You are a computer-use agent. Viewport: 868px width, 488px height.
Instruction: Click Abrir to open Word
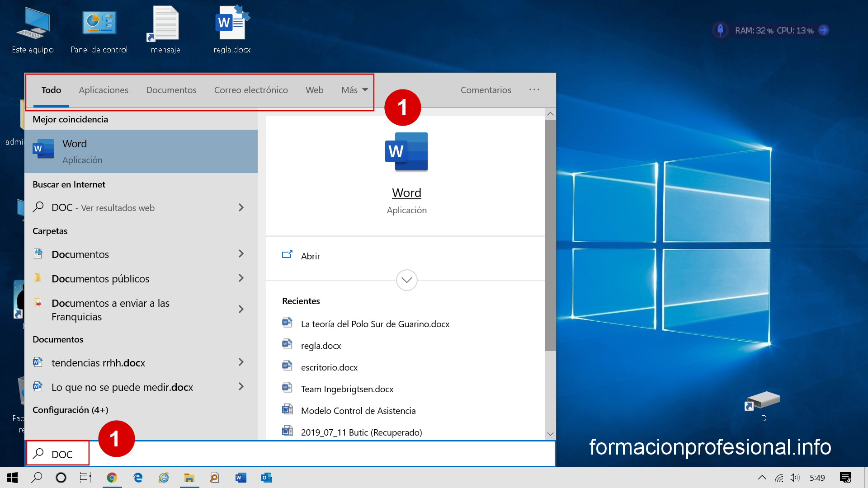310,256
